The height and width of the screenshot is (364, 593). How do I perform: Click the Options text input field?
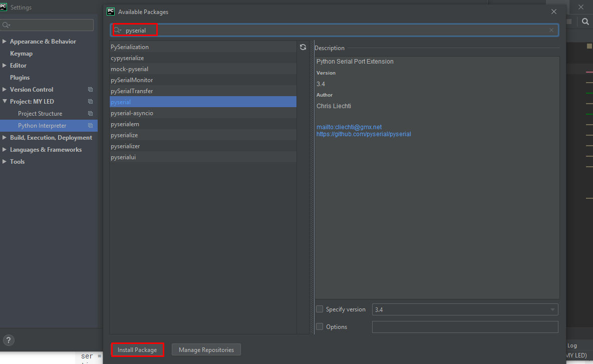(465, 327)
